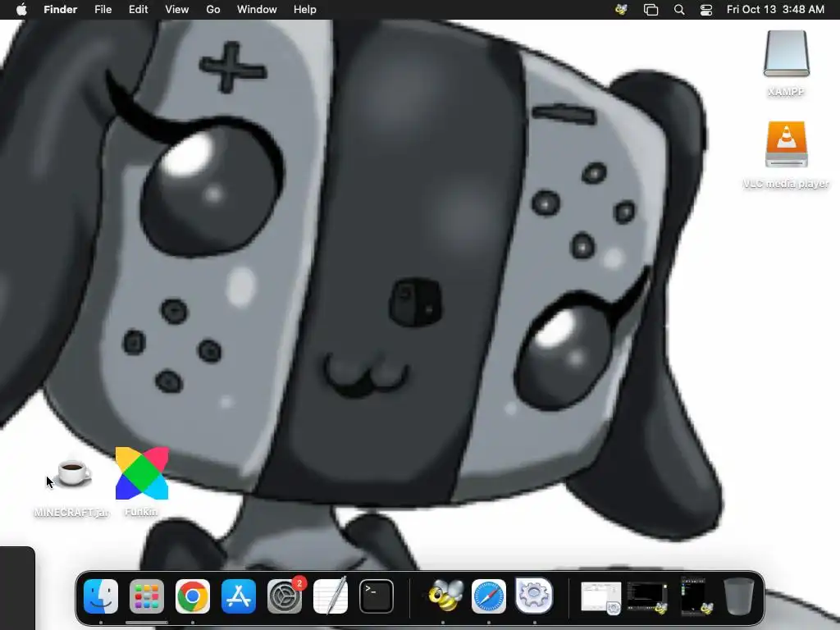Launch Google Chrome from the Dock

coord(193,596)
